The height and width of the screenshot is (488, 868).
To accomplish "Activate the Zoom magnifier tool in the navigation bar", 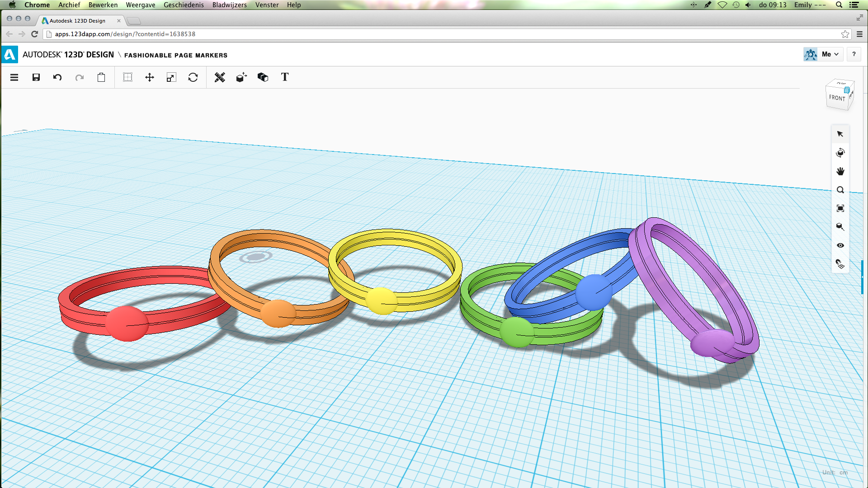I will (840, 190).
